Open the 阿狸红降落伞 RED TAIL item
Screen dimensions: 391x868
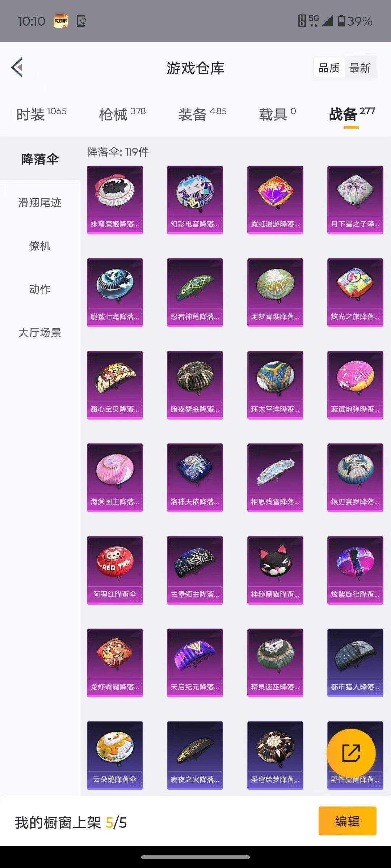[115, 570]
